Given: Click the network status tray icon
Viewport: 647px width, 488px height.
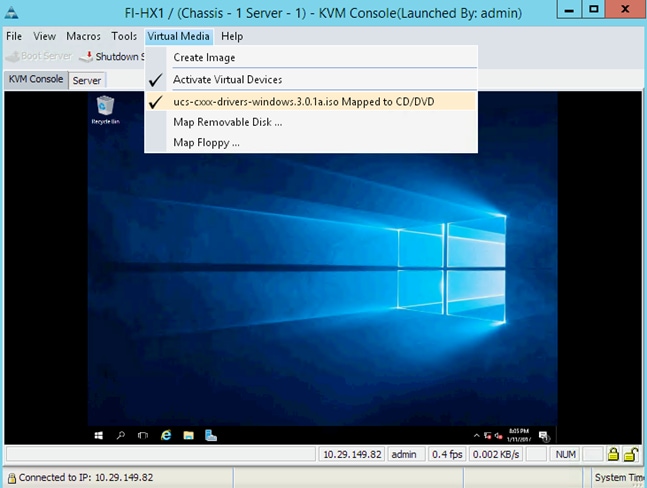Looking at the screenshot, I should (488, 436).
